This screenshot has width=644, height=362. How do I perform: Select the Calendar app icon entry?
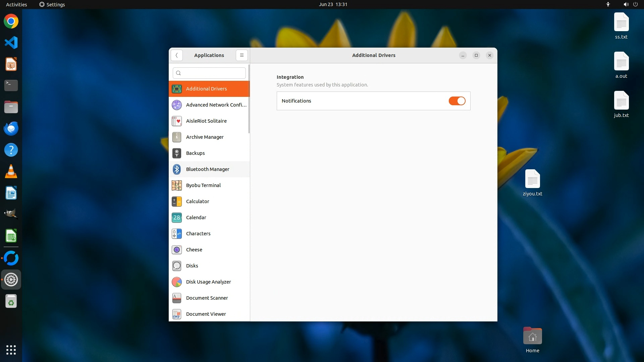point(177,218)
